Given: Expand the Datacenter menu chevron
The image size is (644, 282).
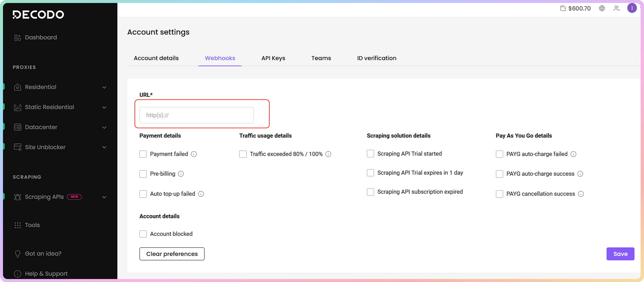Looking at the screenshot, I should [104, 127].
